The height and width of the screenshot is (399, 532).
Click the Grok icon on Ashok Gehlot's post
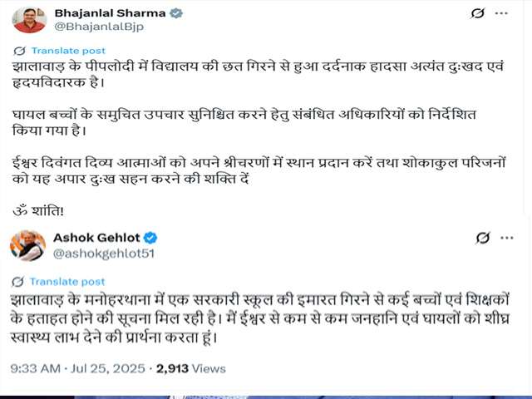coord(483,239)
